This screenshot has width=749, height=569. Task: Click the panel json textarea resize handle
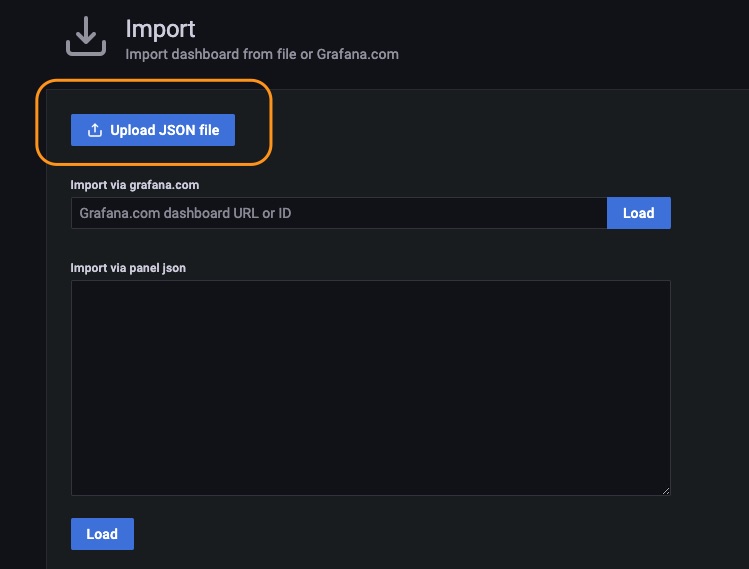click(666, 491)
